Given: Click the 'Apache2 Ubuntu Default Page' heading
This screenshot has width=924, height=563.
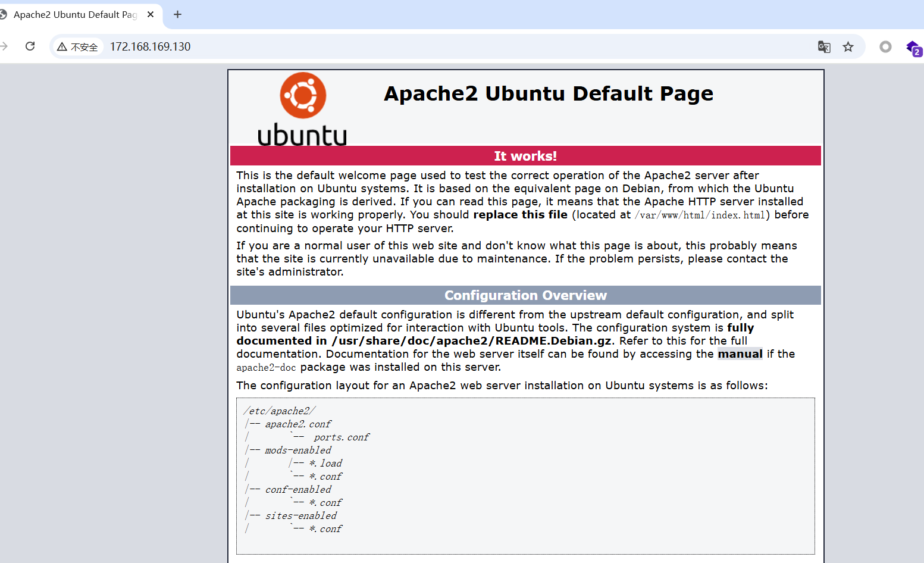Looking at the screenshot, I should [x=549, y=93].
